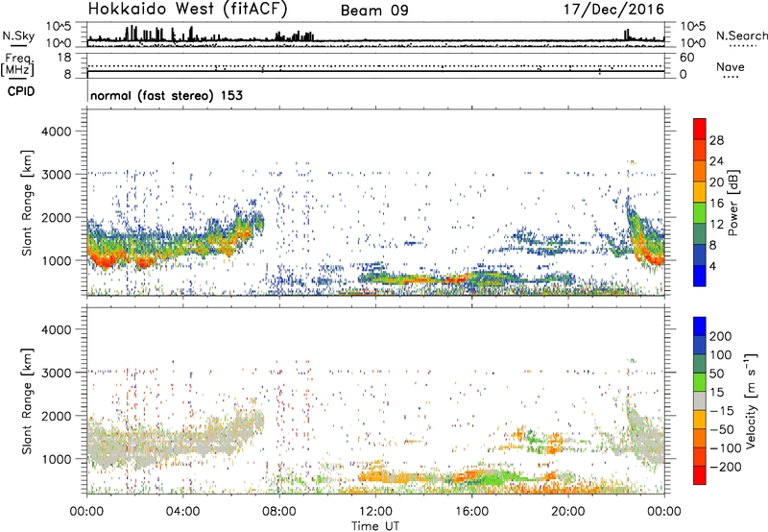768x532 pixels.
Task: Click the "Nave" legend label
Action: (731, 67)
